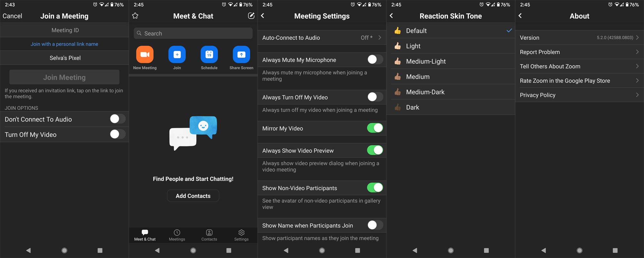
Task: Tap the Medium thumbs-up emoji icon
Action: click(398, 77)
